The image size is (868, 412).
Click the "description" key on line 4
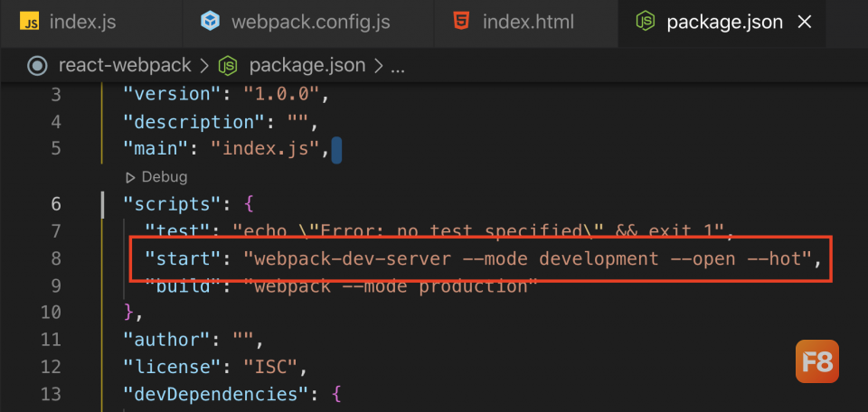194,122
